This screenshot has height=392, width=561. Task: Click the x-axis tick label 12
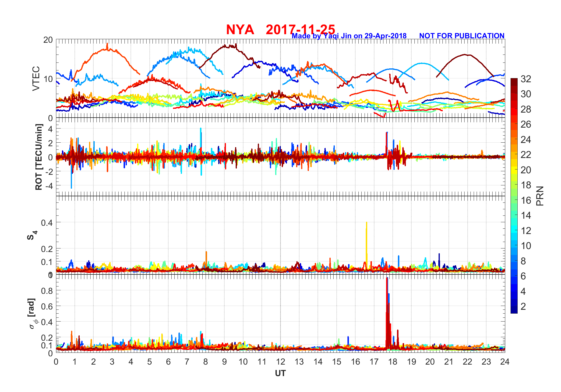tap(280, 362)
